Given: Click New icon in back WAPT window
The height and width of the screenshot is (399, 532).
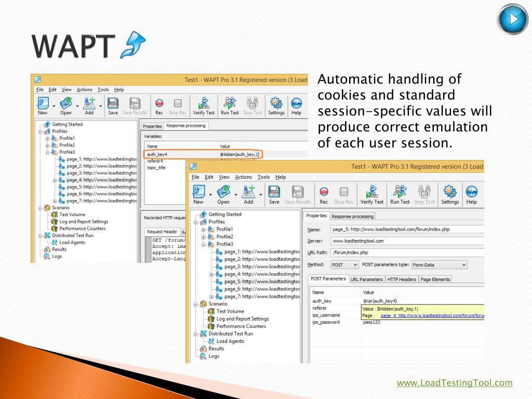Looking at the screenshot, I should click(x=43, y=106).
